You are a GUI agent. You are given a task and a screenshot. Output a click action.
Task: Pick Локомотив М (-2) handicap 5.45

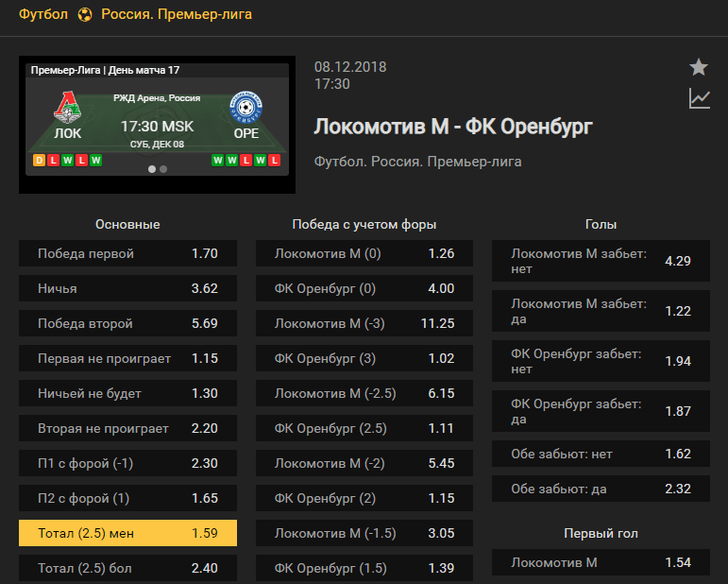pyautogui.click(x=364, y=463)
